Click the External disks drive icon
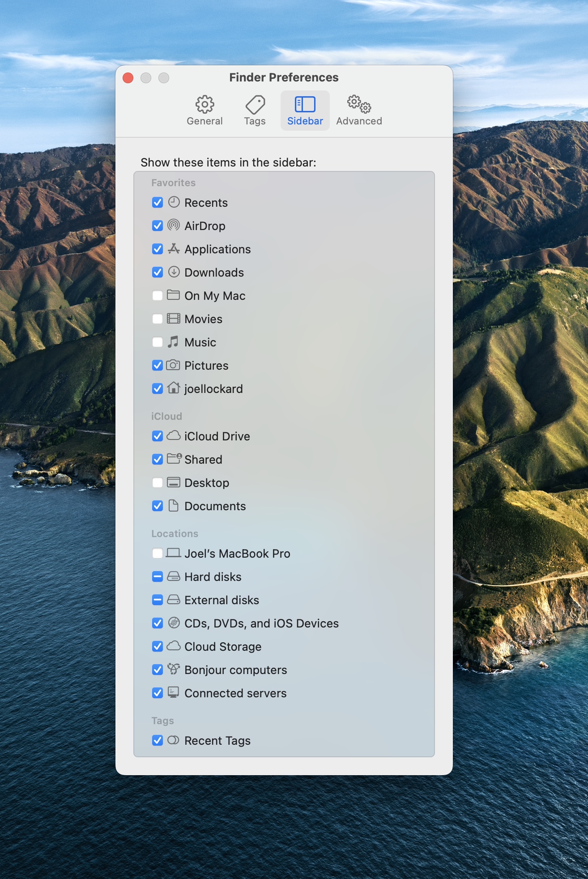The image size is (588, 879). point(174,600)
